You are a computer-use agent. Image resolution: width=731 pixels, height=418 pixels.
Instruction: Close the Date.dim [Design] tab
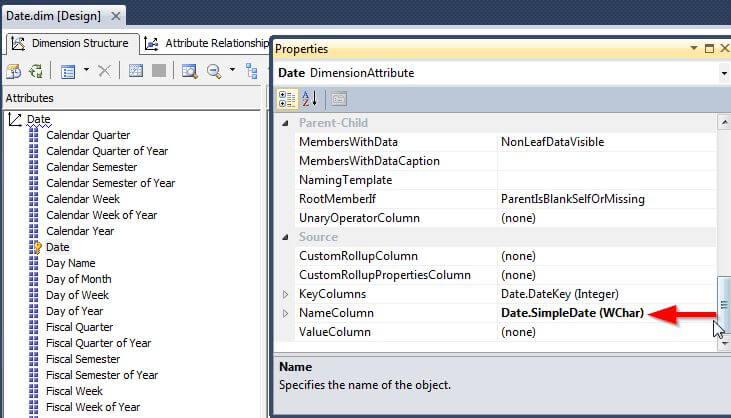(x=116, y=16)
